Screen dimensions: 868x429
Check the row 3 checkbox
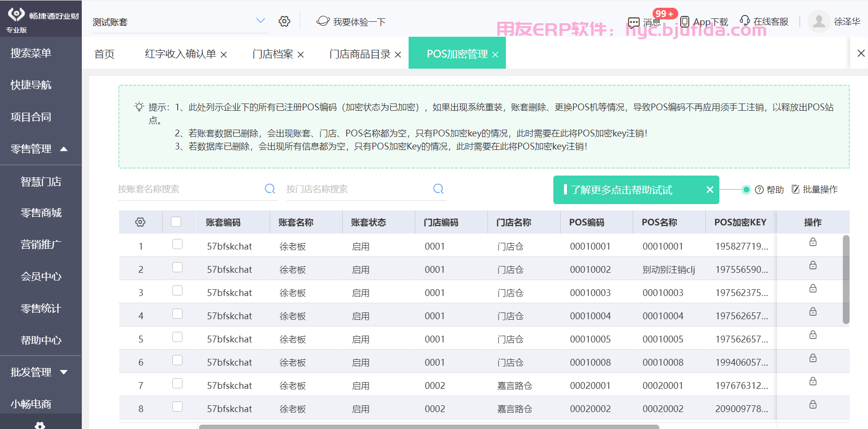click(177, 290)
